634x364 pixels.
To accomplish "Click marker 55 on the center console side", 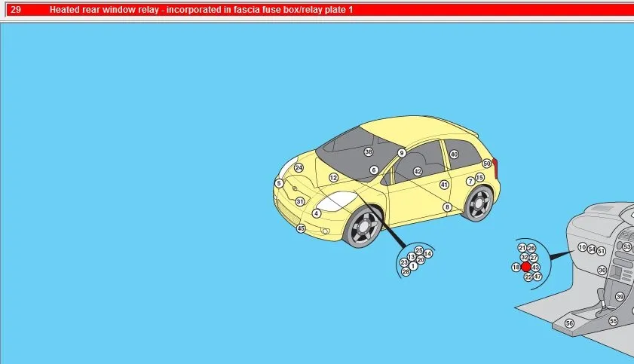I will point(613,321).
